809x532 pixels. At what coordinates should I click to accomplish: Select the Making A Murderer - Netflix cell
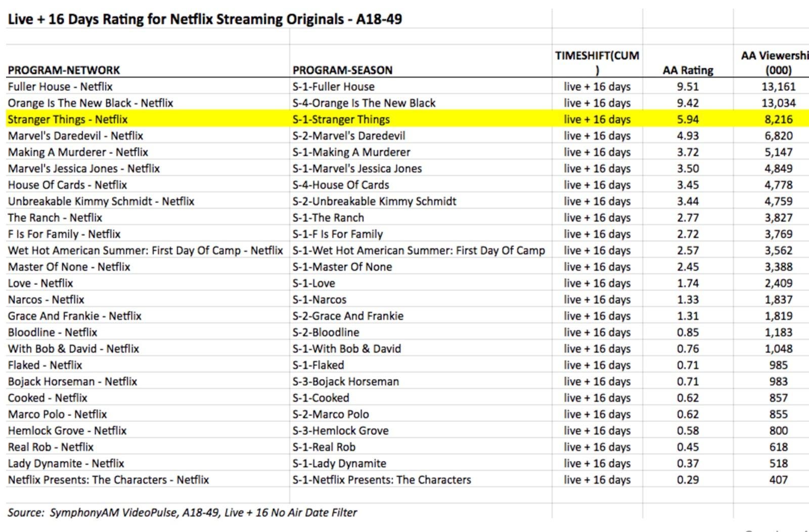point(78,152)
